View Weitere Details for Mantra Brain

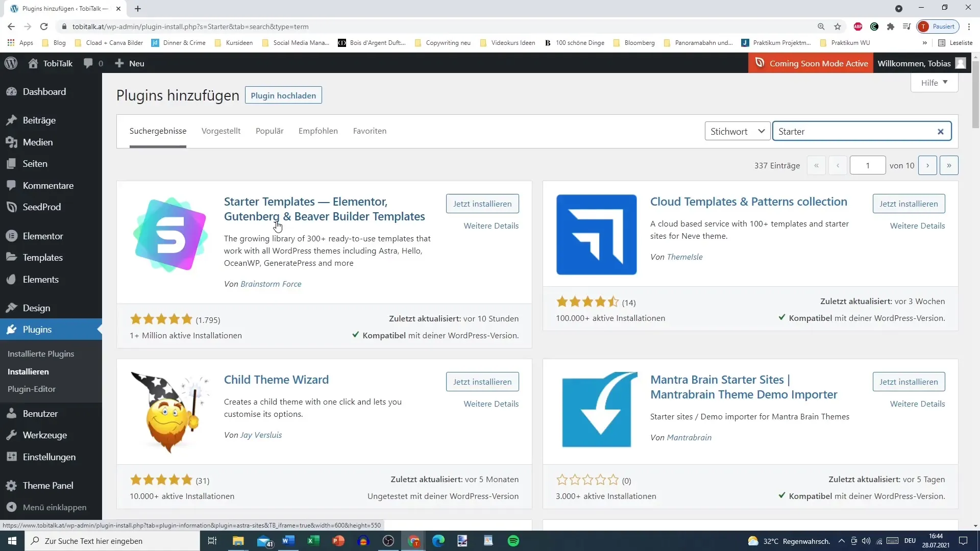(x=917, y=404)
